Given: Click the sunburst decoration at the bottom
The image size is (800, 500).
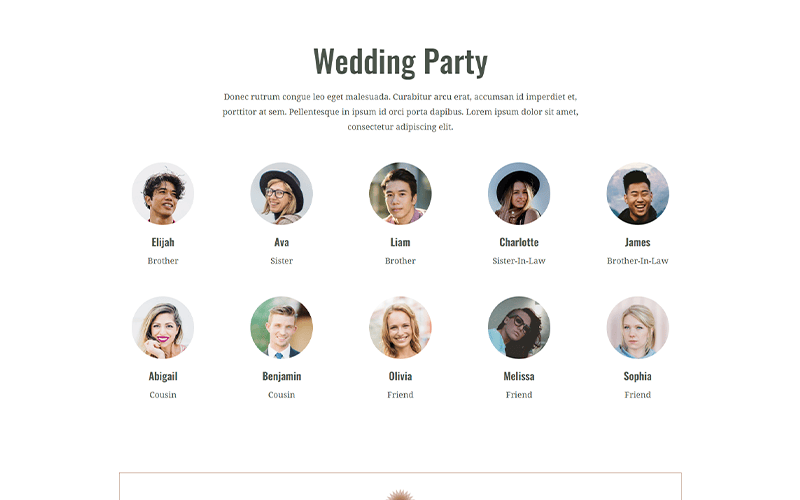Looking at the screenshot, I should 400,495.
